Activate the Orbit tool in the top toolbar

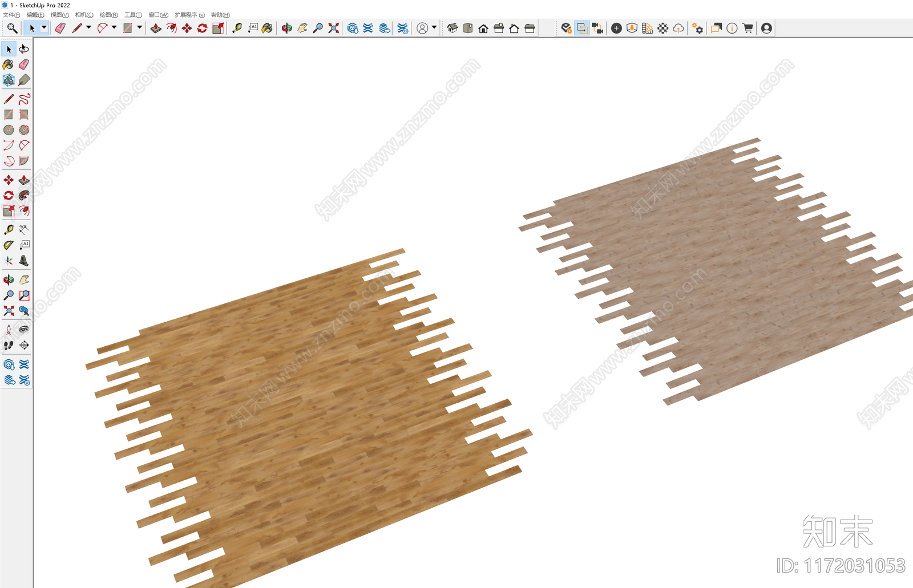(x=286, y=28)
